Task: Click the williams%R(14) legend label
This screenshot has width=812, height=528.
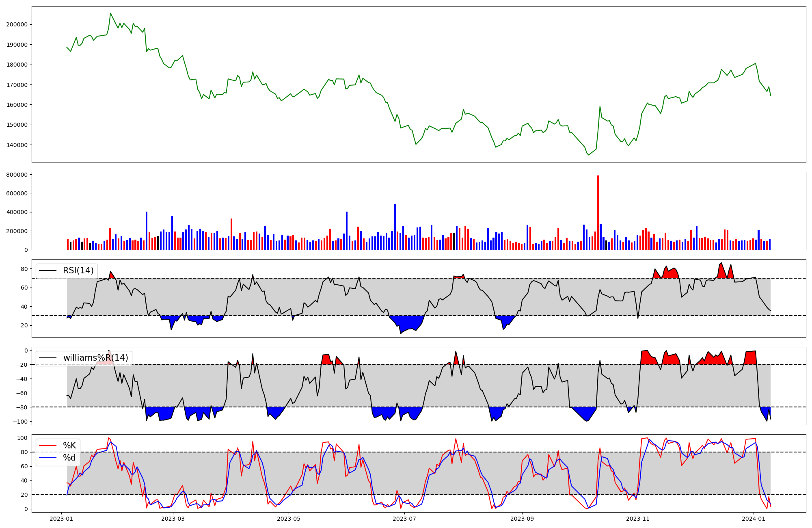Action: point(95,358)
